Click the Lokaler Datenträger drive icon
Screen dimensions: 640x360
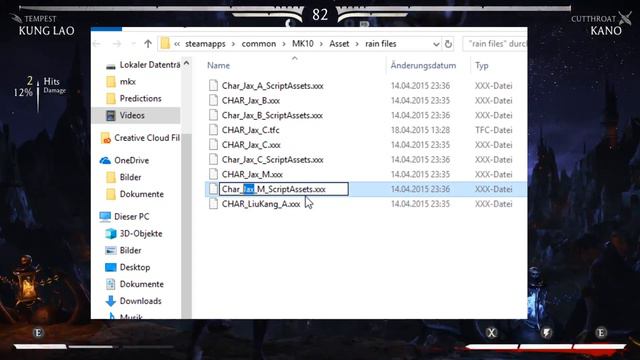click(x=111, y=66)
